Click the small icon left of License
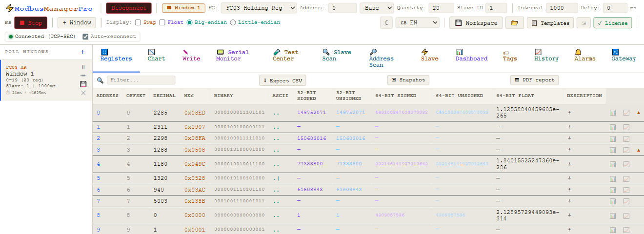This screenshot has width=644, height=234. (584, 23)
